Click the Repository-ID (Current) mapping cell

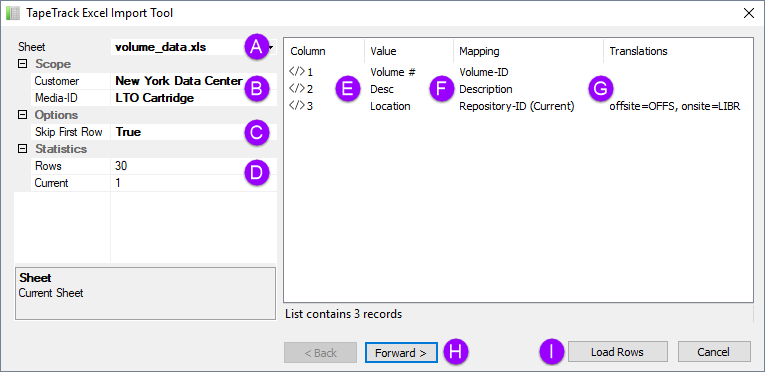pyautogui.click(x=517, y=106)
